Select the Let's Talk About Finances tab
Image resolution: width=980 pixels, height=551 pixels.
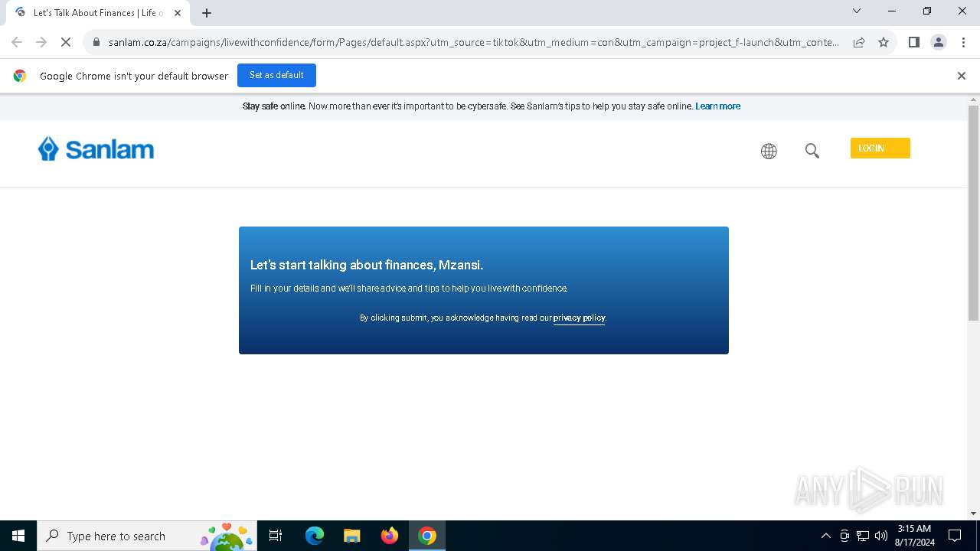tap(97, 13)
